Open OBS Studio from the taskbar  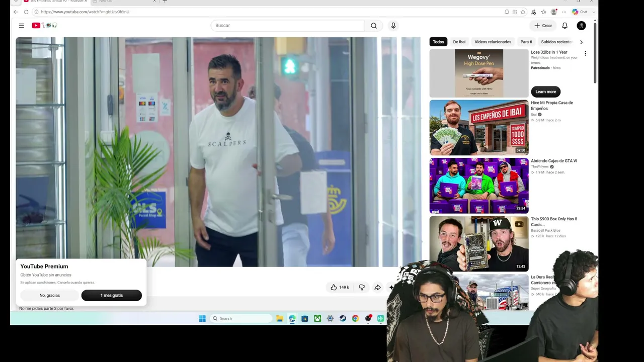(x=368, y=318)
